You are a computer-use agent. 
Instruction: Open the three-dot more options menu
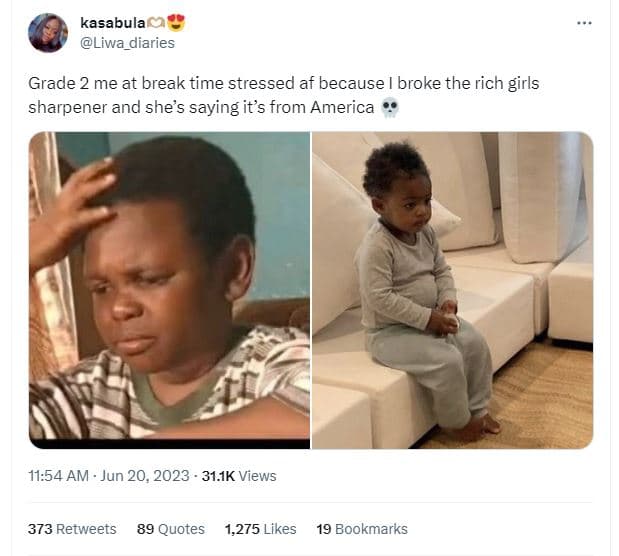[x=584, y=24]
